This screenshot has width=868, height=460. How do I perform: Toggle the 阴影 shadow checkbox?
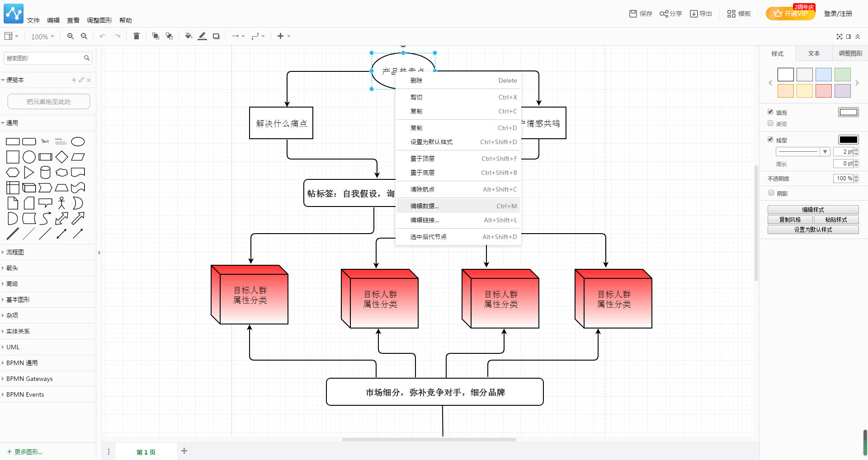point(771,192)
